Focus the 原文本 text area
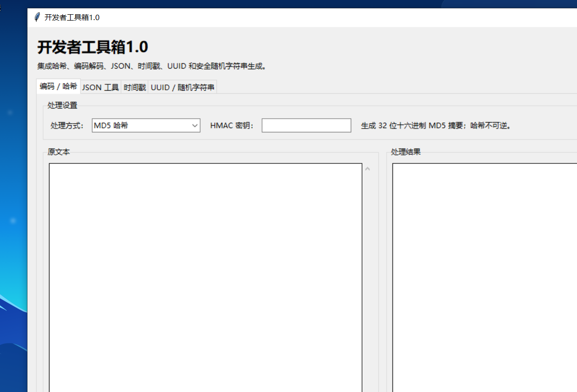This screenshot has width=577, height=392. point(205,278)
